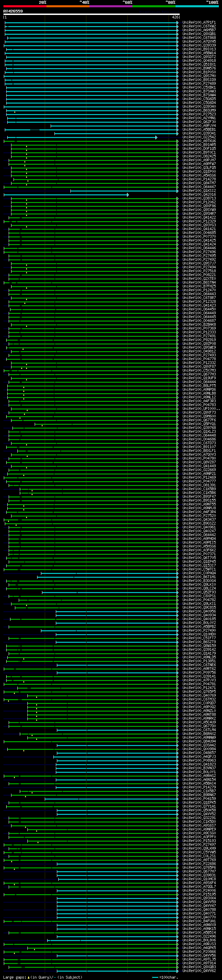Screen dimensions: 222x980
Task: Select label UniRef100_P22686
Action: click(199, 864)
